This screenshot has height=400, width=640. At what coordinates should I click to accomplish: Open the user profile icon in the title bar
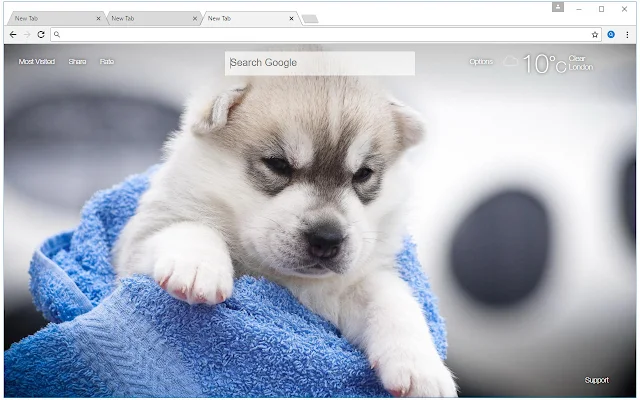click(x=558, y=7)
